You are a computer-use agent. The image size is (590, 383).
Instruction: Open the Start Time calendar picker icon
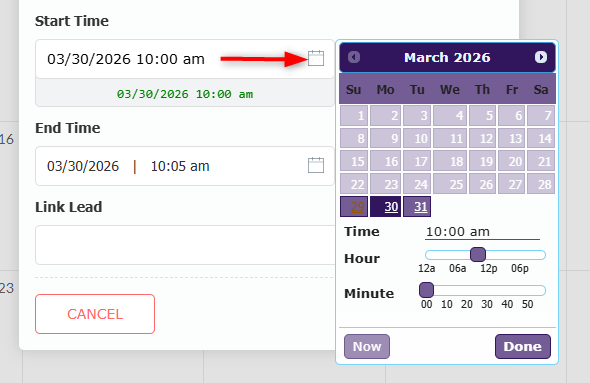[x=316, y=58]
